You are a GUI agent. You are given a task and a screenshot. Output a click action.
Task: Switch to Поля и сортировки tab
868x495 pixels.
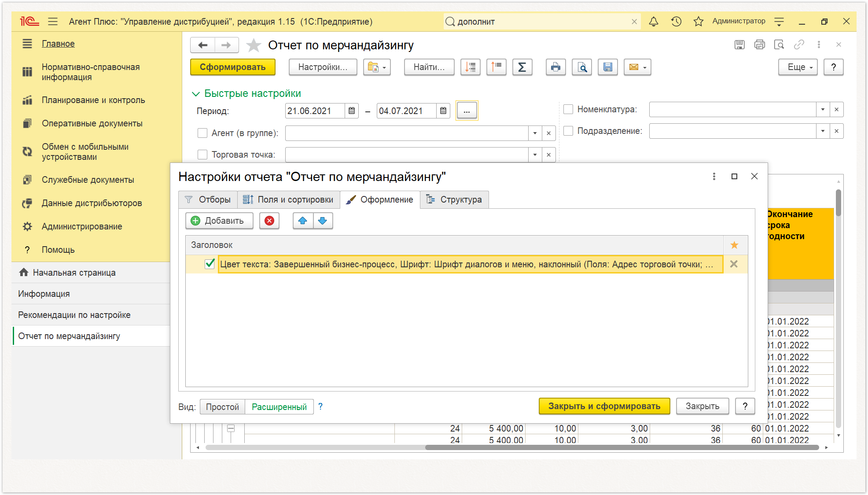(289, 199)
